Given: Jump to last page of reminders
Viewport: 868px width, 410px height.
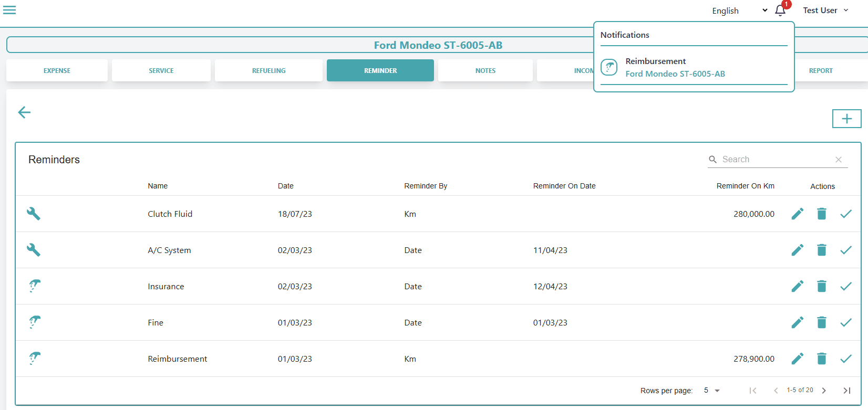Looking at the screenshot, I should click(x=846, y=391).
